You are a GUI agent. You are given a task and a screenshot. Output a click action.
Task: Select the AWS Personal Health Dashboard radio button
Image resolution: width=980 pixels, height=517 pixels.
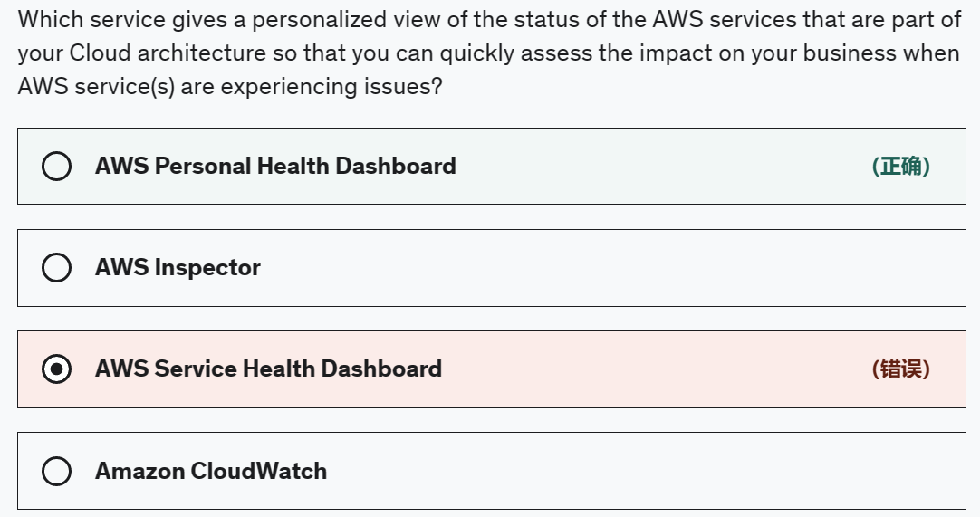57,167
